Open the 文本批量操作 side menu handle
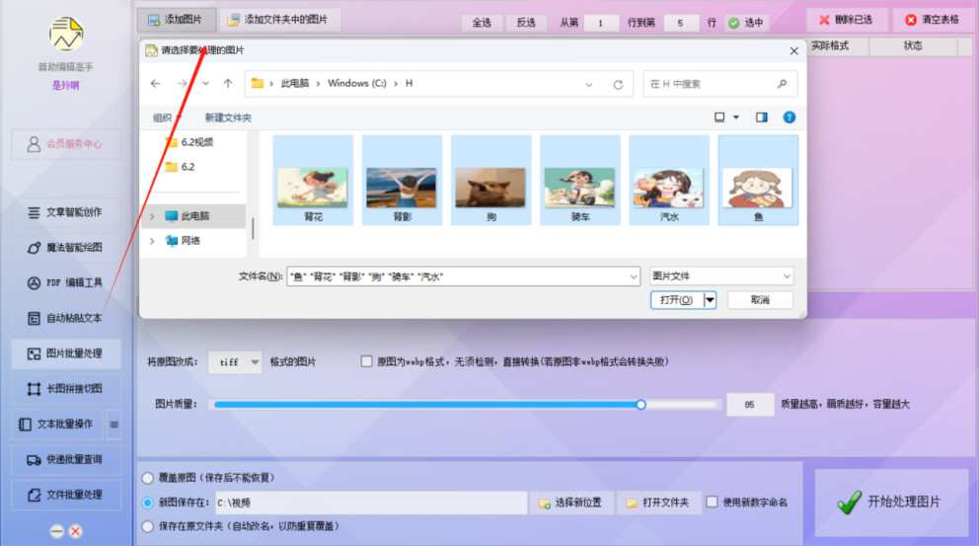The height and width of the screenshot is (546, 980). click(x=113, y=424)
